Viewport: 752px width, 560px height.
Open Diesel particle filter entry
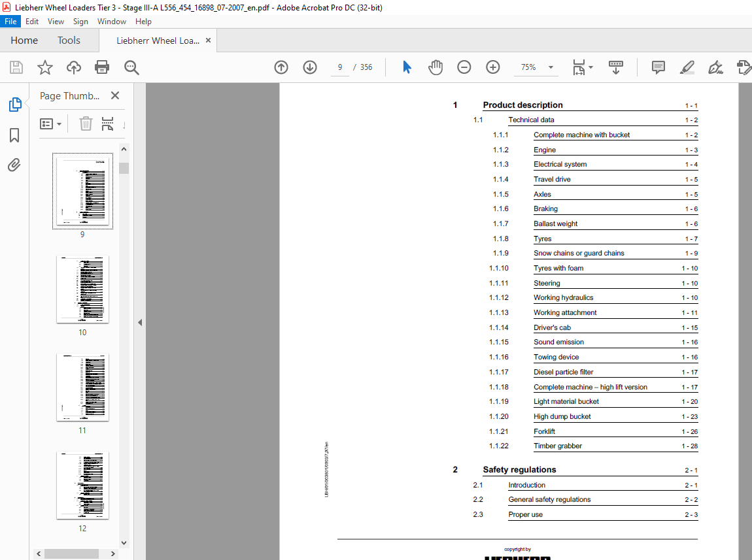tap(564, 372)
